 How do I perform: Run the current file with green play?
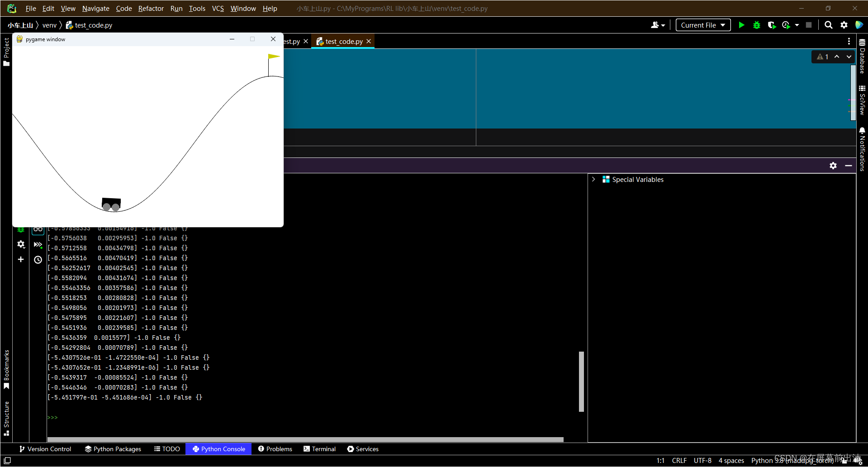[741, 25]
